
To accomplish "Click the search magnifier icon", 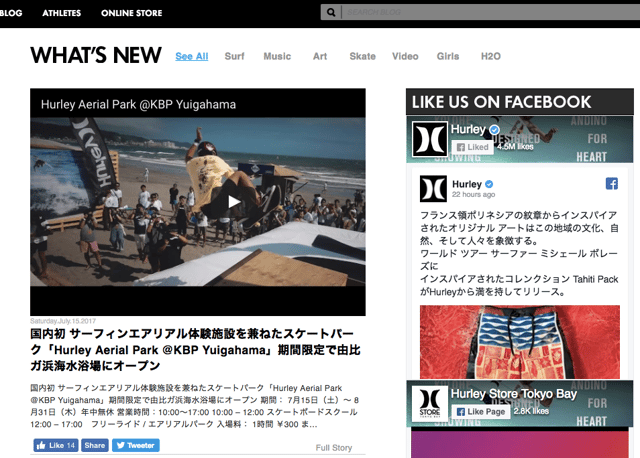I will coord(331,13).
